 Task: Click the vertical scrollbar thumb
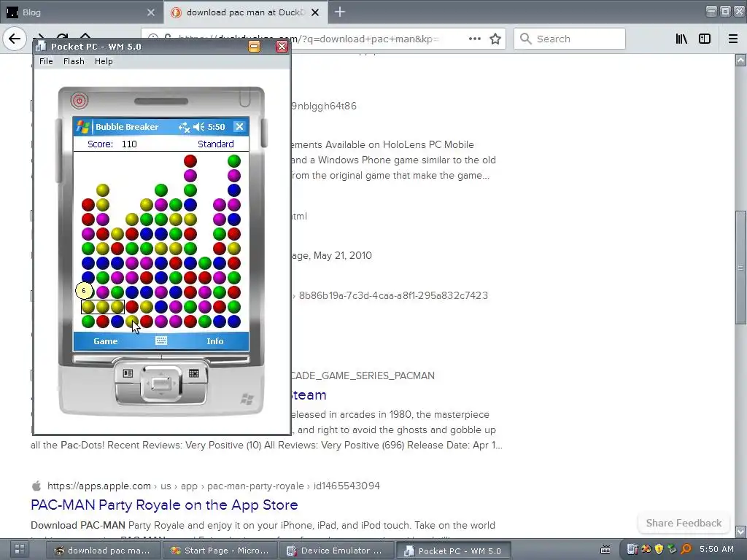(x=740, y=268)
